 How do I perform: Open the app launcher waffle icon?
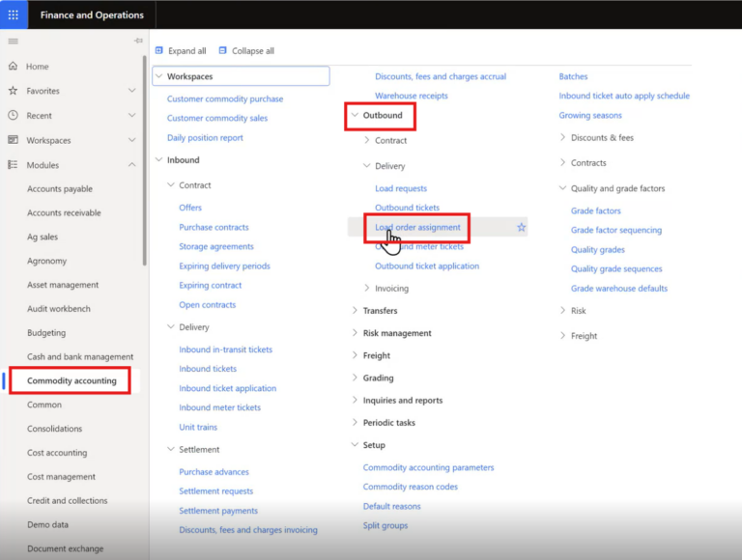14,14
